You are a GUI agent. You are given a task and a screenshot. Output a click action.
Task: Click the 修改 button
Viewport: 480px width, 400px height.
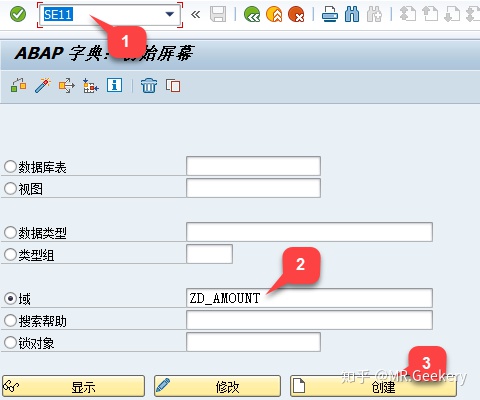click(217, 386)
